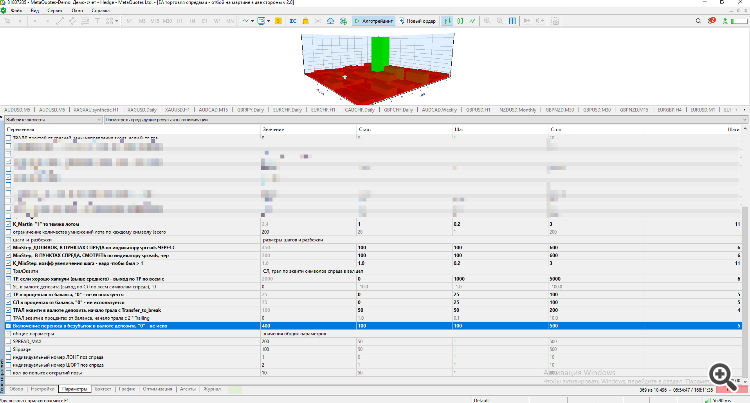This screenshot has width=750, height=403.
Task: Switch to EURCHF,H1 chart tab
Action: 323,110
